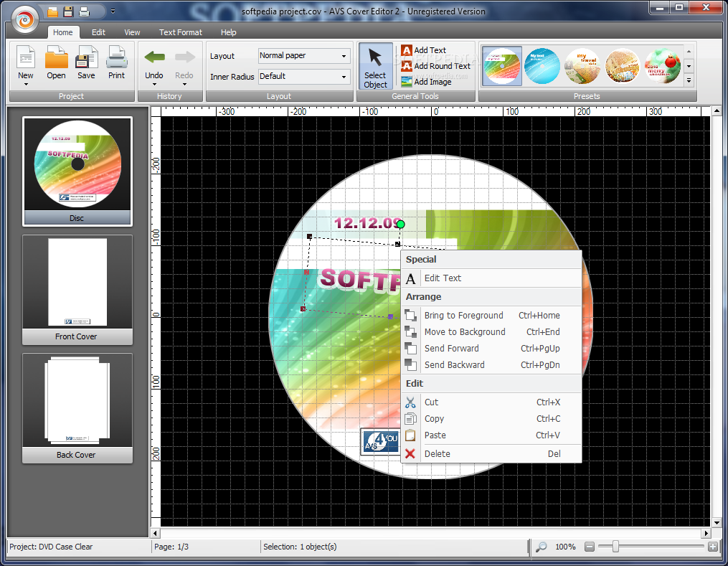The height and width of the screenshot is (566, 728).
Task: Click the zoom out minus button
Action: coord(589,547)
